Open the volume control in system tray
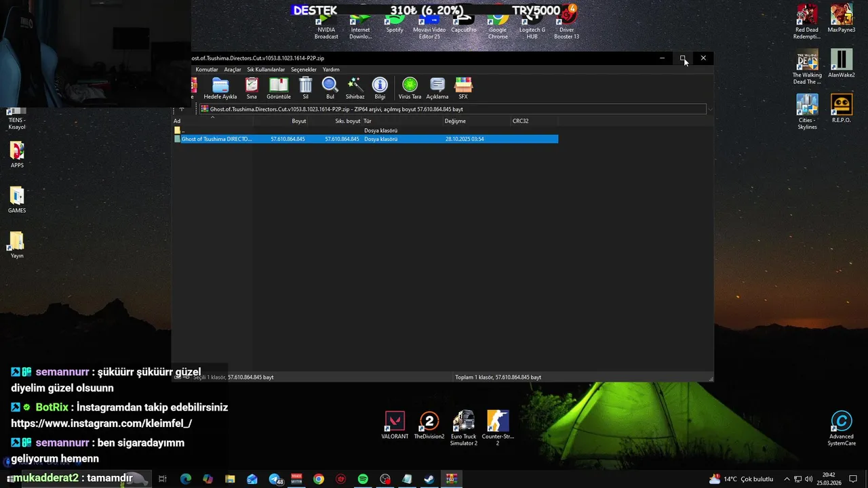868x488 pixels. tap(808, 479)
